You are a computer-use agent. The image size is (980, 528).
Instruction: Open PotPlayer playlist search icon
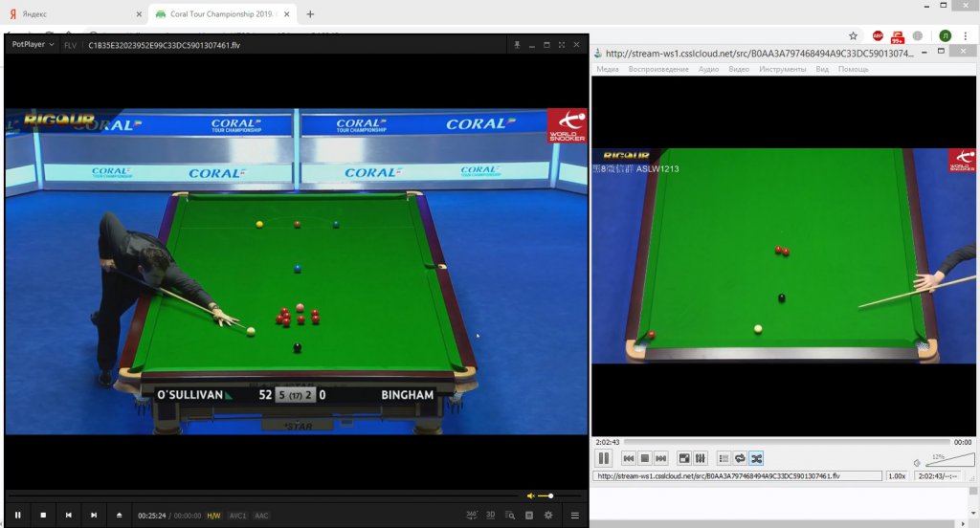510,516
